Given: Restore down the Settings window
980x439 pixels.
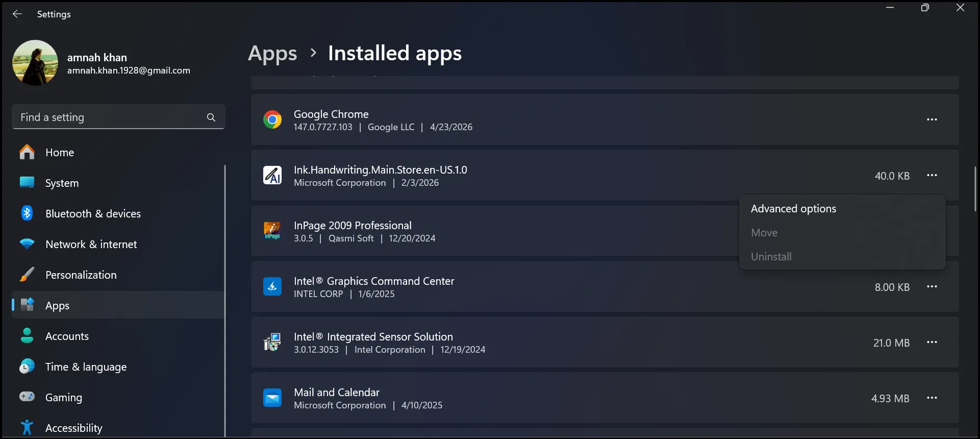Looking at the screenshot, I should coord(925,8).
